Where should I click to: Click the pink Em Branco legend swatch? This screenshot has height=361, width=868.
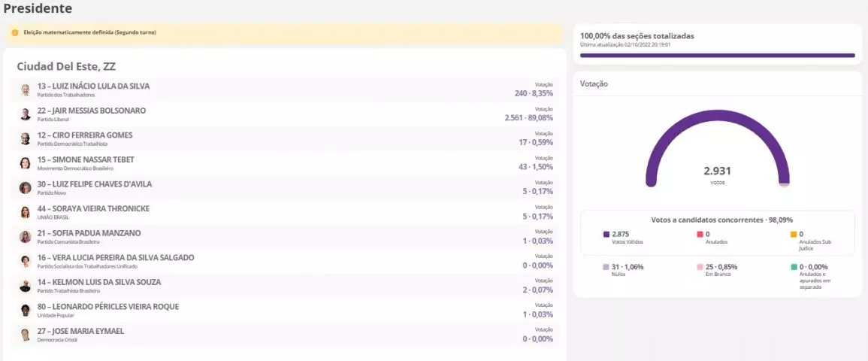[x=700, y=267]
